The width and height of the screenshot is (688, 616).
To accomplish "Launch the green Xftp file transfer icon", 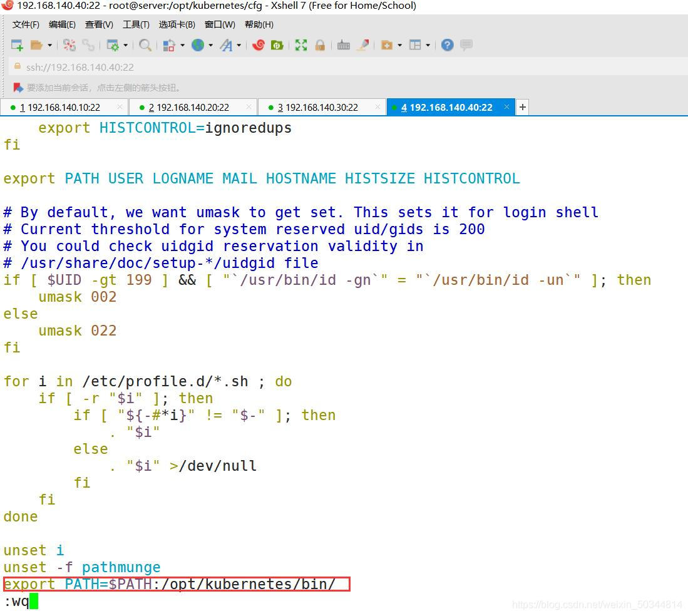I will [x=277, y=44].
